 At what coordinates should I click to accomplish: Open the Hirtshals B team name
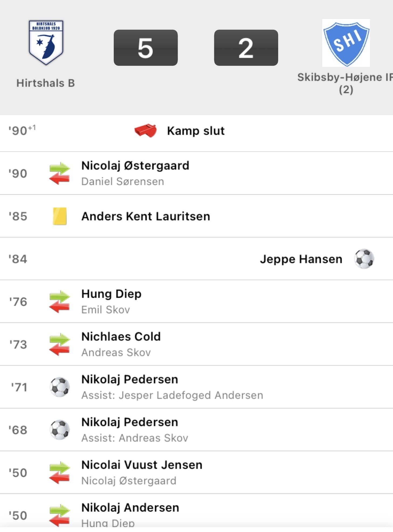tap(46, 83)
